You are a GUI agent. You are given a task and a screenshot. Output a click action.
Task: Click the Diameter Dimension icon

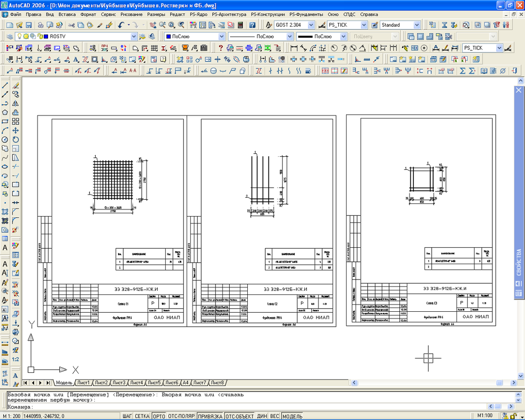pyautogui.click(x=353, y=48)
